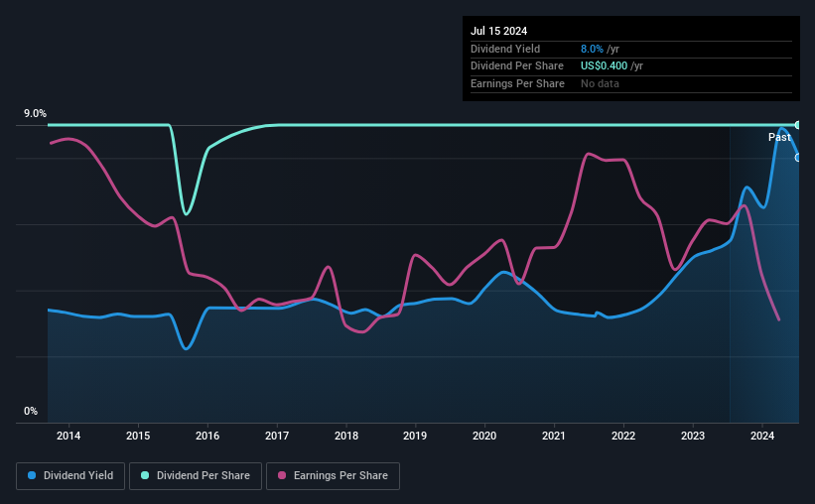
Task: Toggle the Earnings Per Share legend button
Action: coord(333,476)
